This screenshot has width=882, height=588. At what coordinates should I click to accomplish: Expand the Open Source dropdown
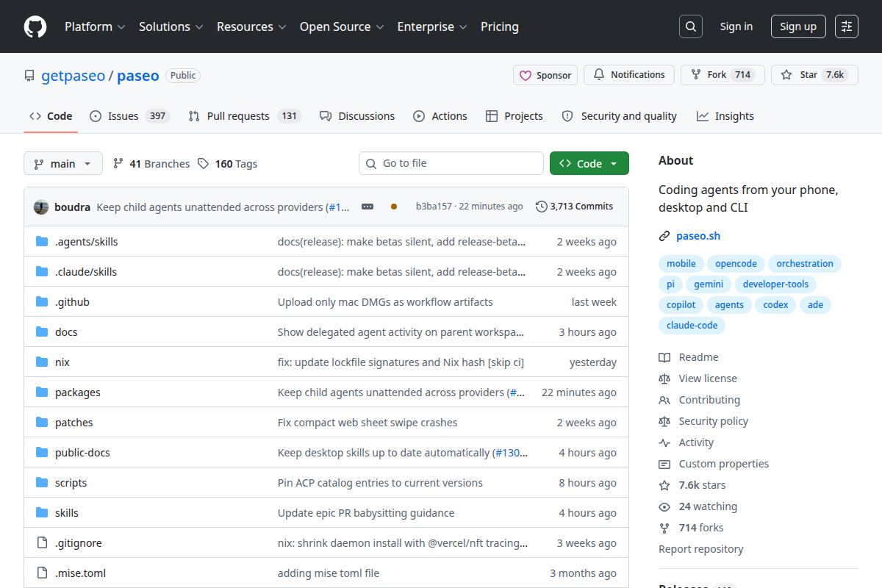click(x=342, y=26)
